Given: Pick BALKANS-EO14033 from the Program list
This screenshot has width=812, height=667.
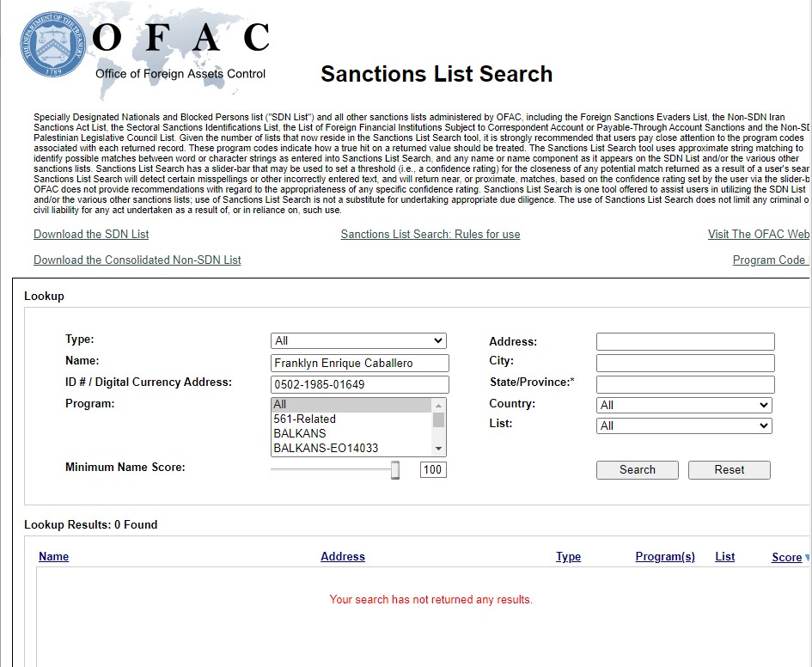Looking at the screenshot, I should click(x=326, y=448).
